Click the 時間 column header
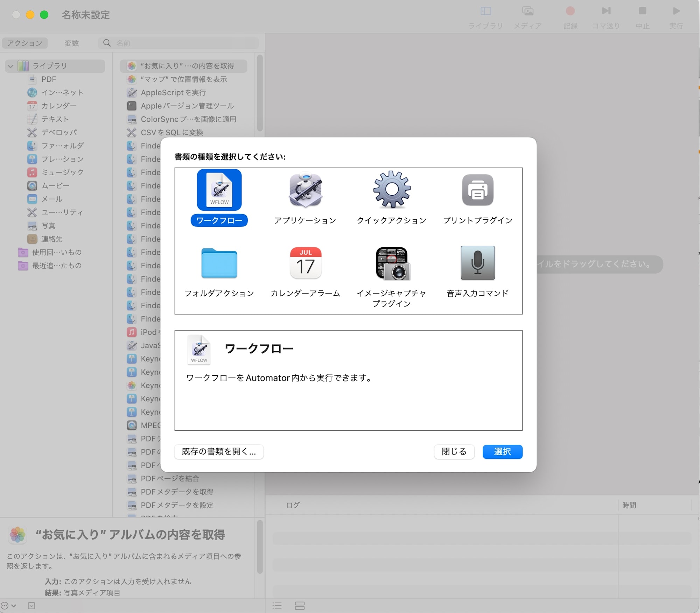 pyautogui.click(x=629, y=505)
